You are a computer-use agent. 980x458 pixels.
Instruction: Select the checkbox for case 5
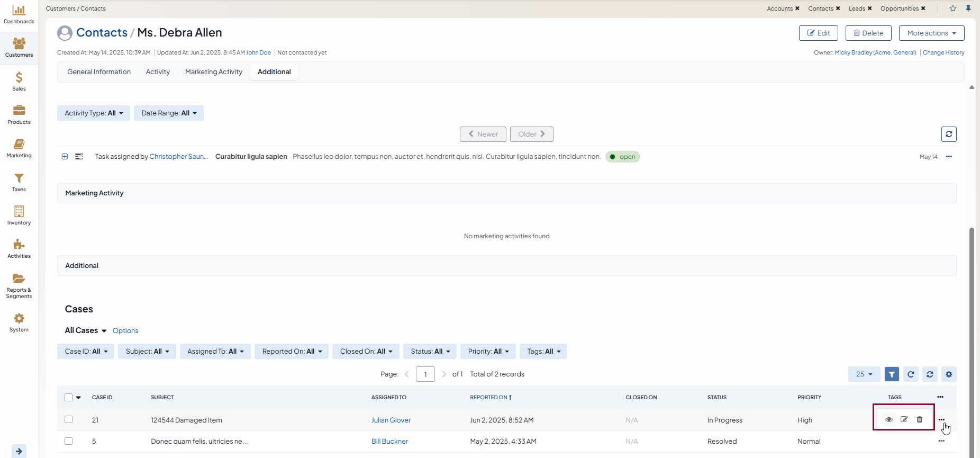pos(69,441)
